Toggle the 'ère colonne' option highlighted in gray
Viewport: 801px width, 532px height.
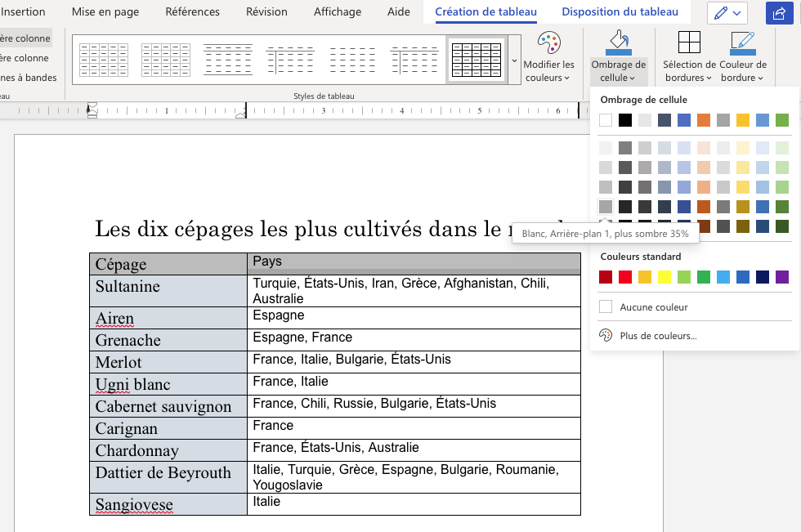pyautogui.click(x=25, y=38)
